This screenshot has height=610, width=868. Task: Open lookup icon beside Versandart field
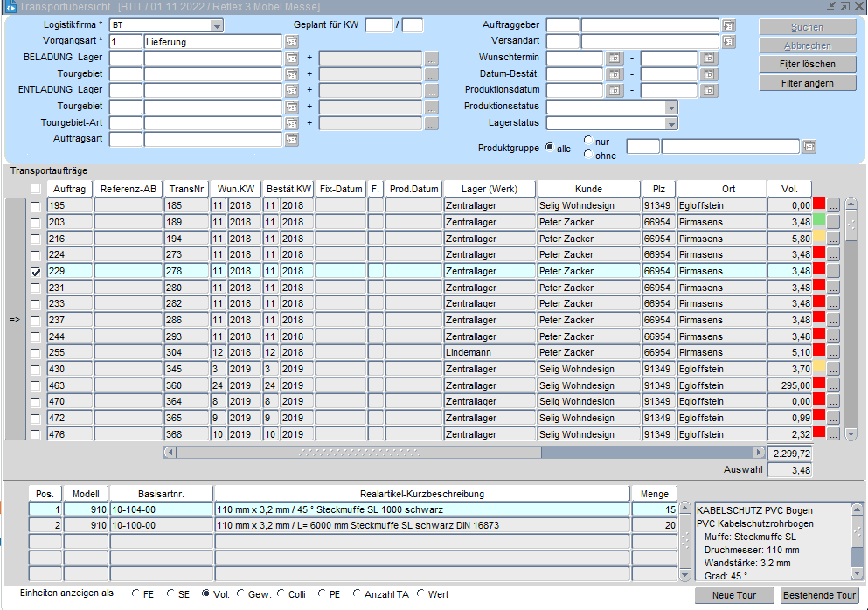[729, 42]
